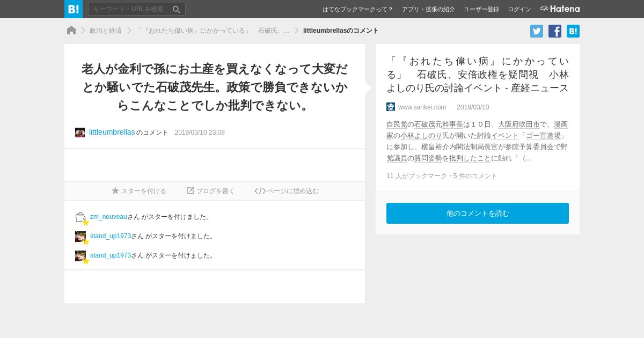Open second-row stand_up1973 user link
Image resolution: width=644 pixels, height=338 pixels.
[111, 236]
